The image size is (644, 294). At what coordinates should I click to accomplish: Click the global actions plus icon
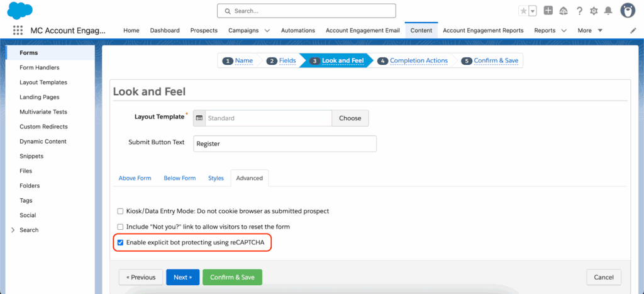click(548, 11)
